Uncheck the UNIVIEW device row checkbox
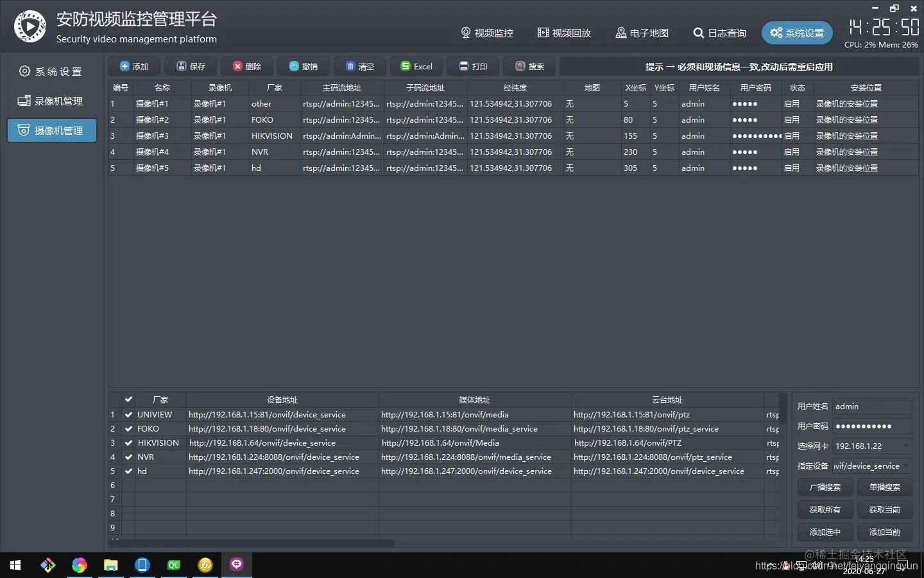924x578 pixels. pyautogui.click(x=128, y=414)
